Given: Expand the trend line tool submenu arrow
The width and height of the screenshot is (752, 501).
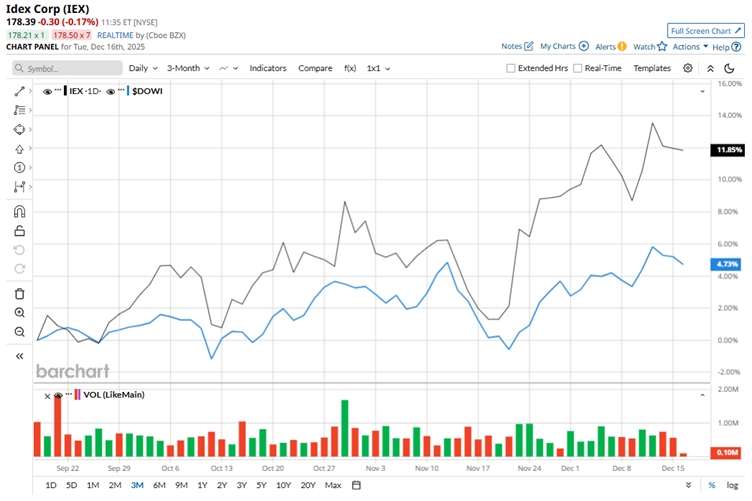Looking at the screenshot, I should [30, 91].
